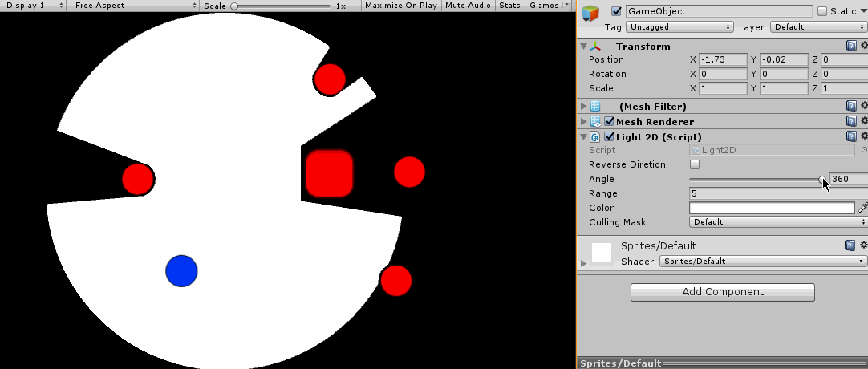Click the Script object picker circle

click(863, 150)
